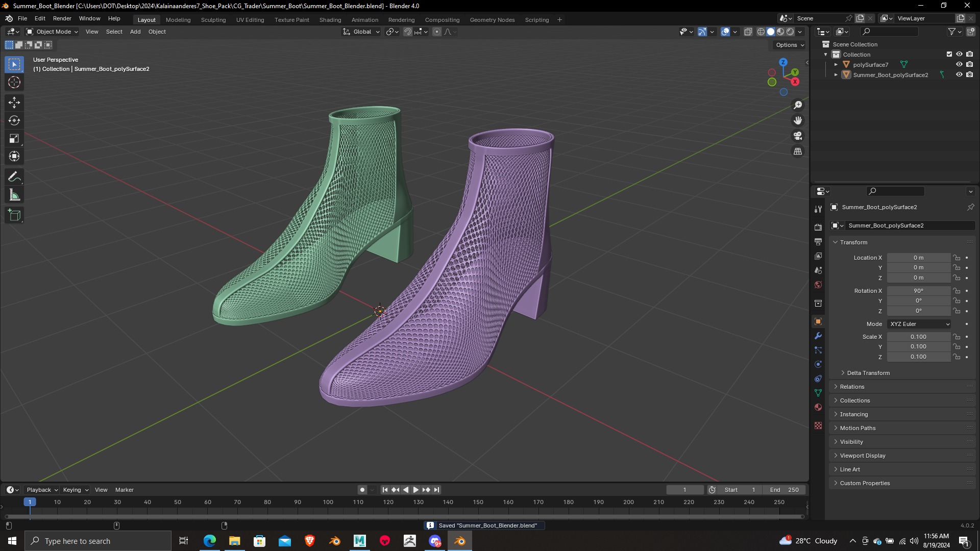Open the Playback dropdown
The image size is (980, 551).
pyautogui.click(x=42, y=490)
